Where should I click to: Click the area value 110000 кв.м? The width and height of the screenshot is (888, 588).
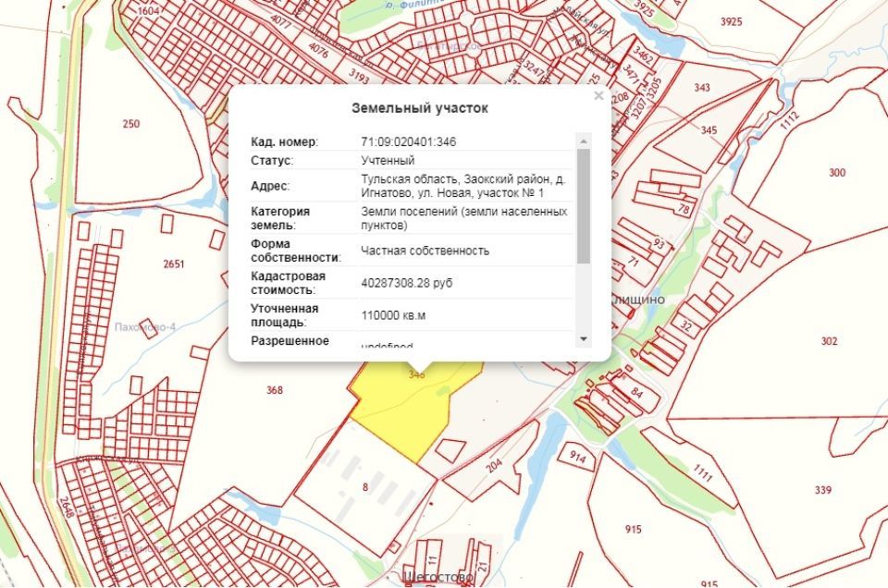[393, 315]
